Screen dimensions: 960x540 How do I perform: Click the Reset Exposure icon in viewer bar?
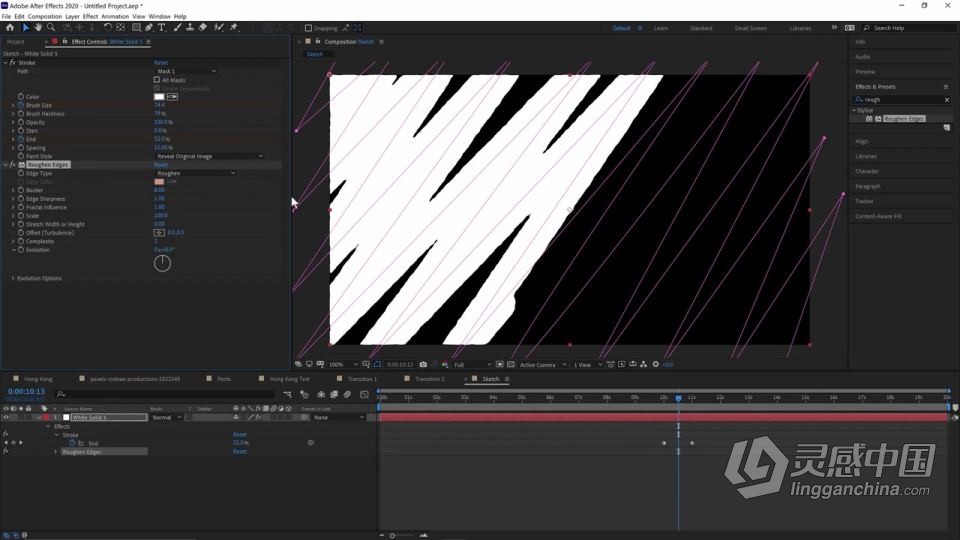655,364
